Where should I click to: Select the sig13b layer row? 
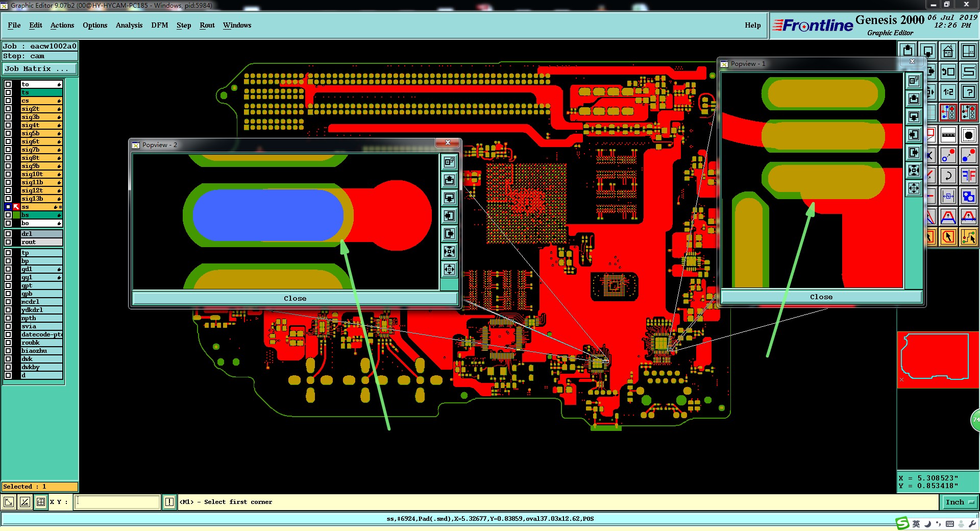point(41,199)
